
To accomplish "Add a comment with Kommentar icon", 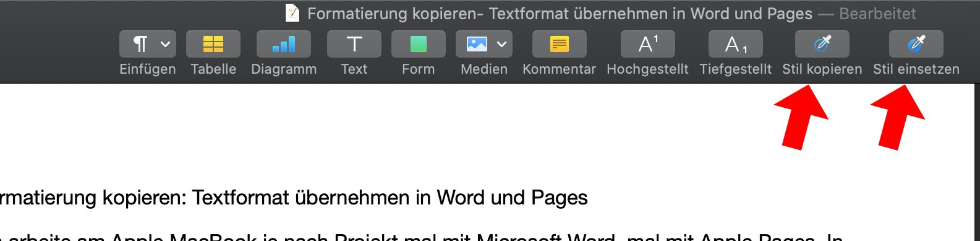I will click(560, 44).
